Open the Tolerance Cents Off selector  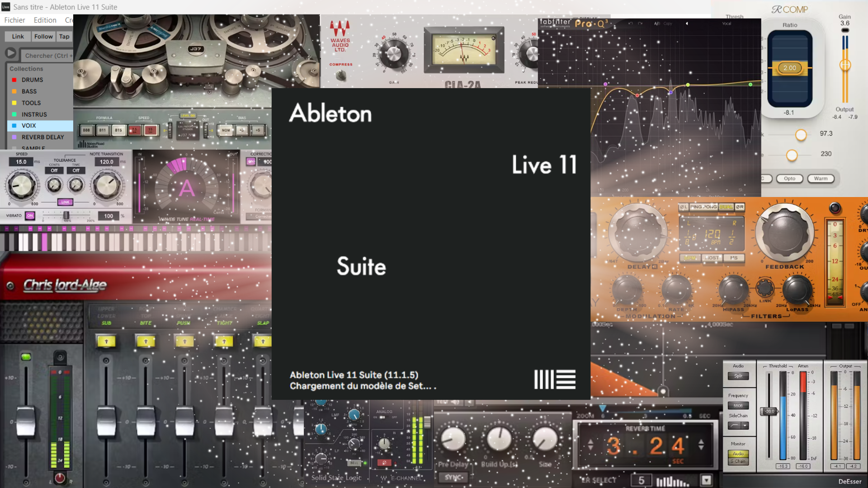pyautogui.click(x=54, y=170)
